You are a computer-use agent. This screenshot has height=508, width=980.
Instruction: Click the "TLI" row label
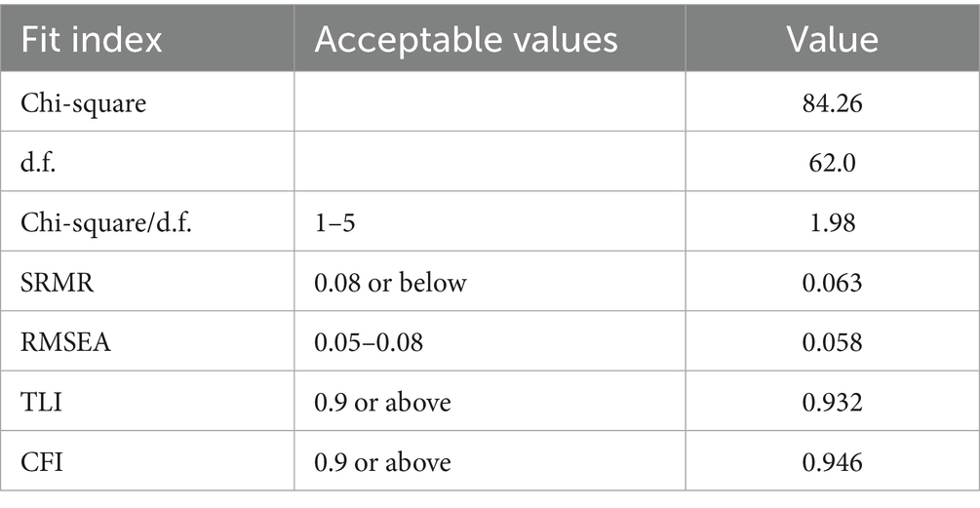pos(36,402)
